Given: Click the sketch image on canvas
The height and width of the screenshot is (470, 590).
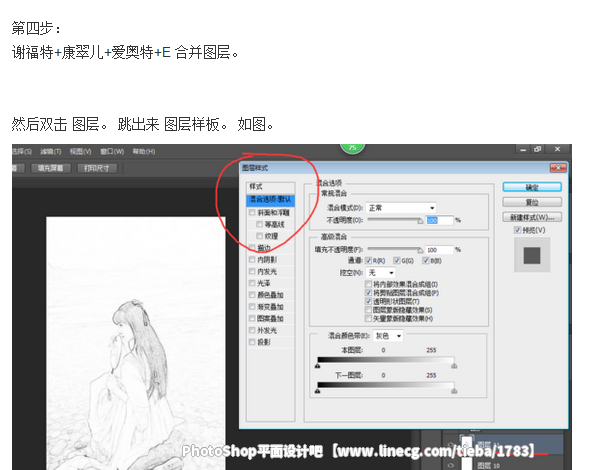Looking at the screenshot, I should click(136, 343).
